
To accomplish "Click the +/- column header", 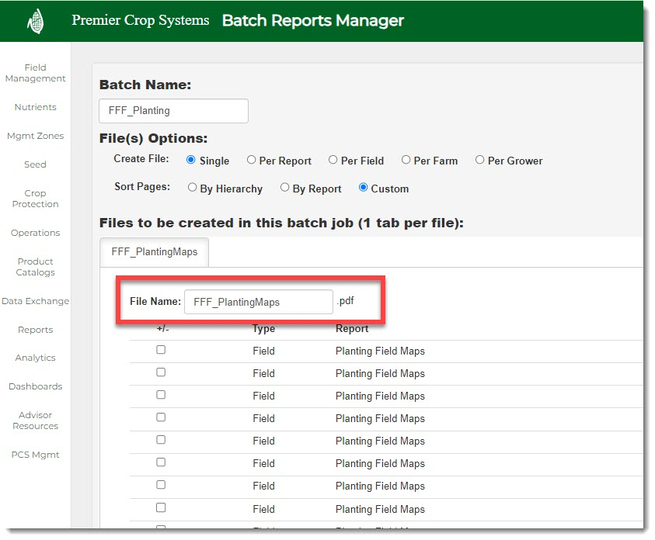I will coord(162,329).
